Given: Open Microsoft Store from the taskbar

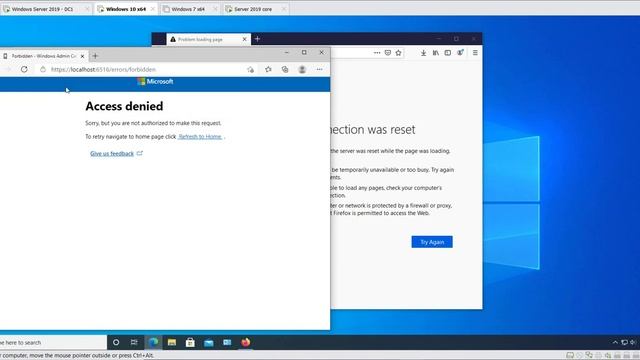Looking at the screenshot, I should 190,342.
